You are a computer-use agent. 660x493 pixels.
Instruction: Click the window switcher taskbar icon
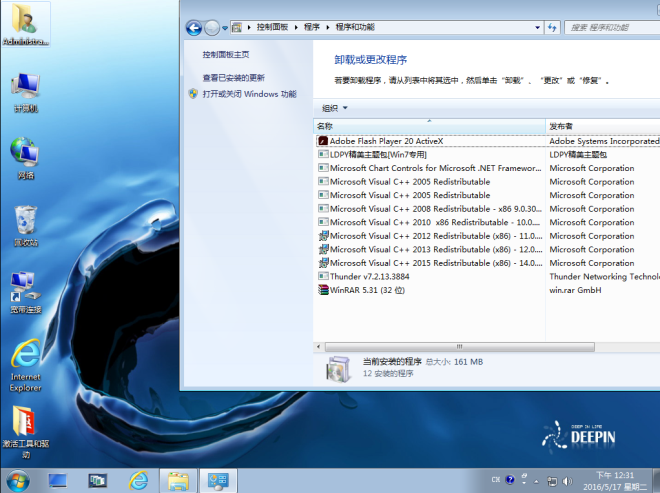coord(97,481)
